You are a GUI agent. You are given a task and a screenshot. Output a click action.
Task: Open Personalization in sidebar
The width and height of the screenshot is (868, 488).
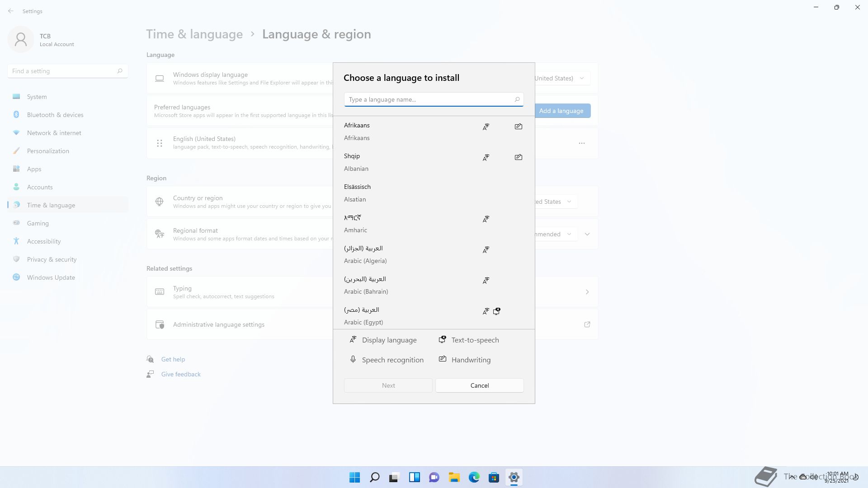click(68, 151)
